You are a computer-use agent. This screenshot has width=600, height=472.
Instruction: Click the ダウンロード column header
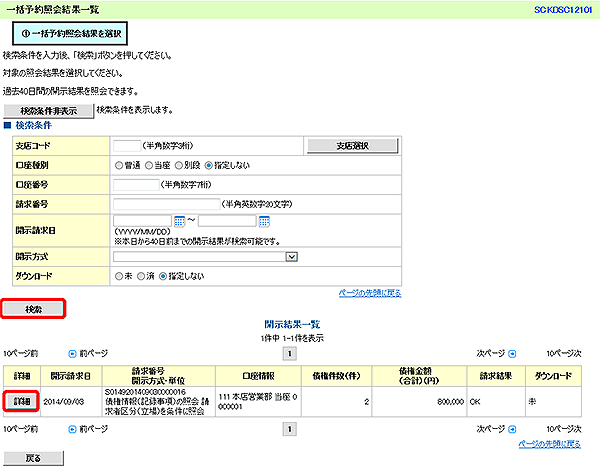[x=553, y=376]
